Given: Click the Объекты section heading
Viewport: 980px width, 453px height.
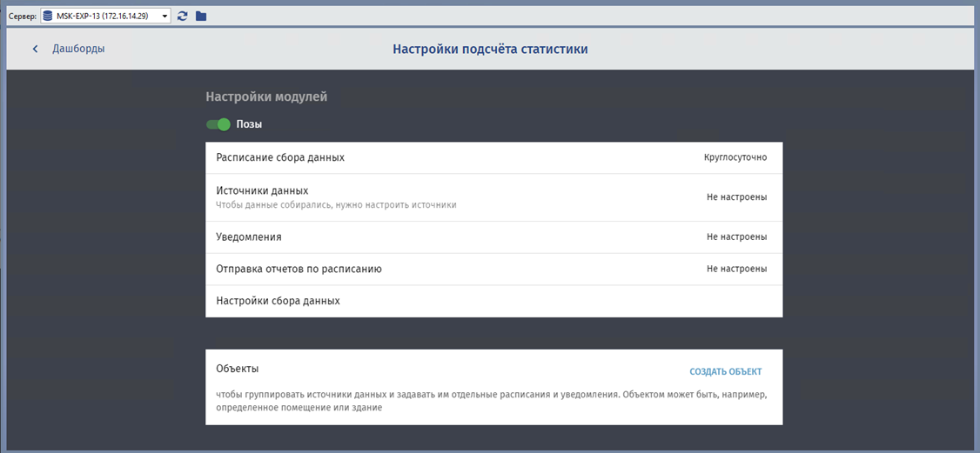Looking at the screenshot, I should (x=238, y=370).
